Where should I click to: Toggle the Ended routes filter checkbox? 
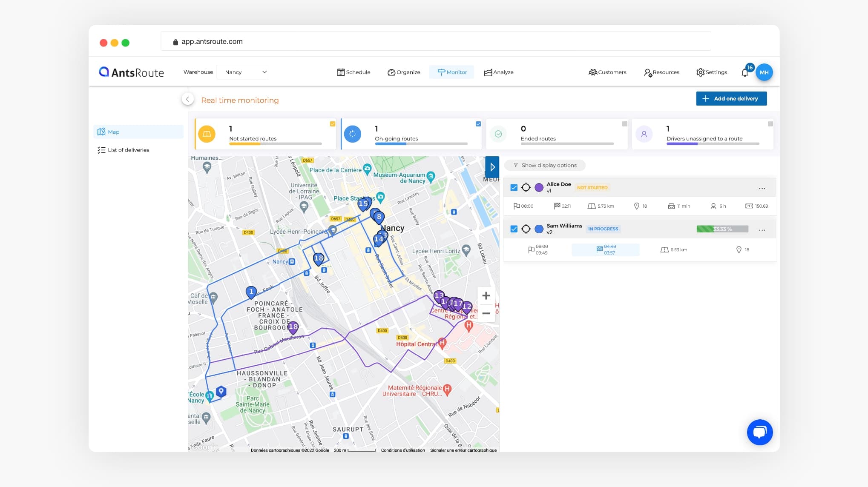(x=624, y=124)
